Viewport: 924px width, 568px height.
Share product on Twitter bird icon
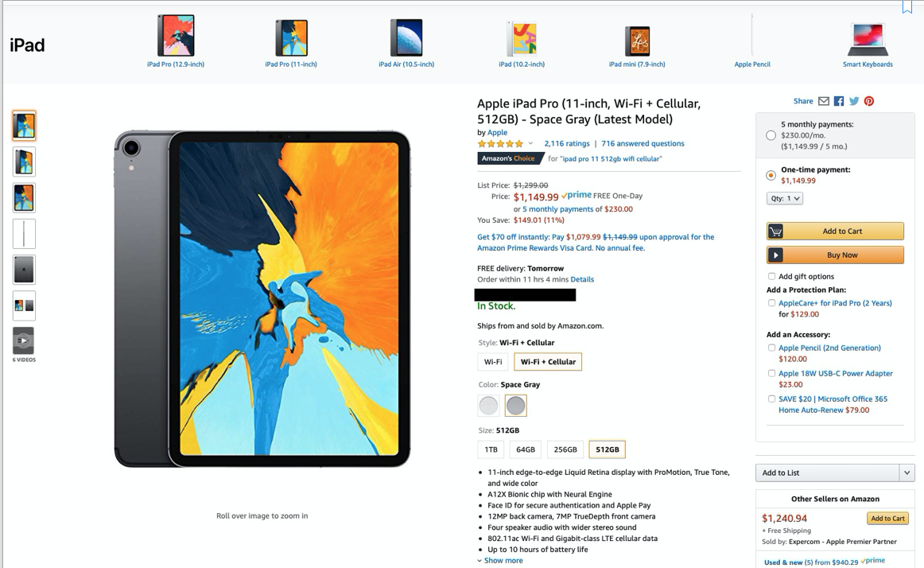coord(854,101)
